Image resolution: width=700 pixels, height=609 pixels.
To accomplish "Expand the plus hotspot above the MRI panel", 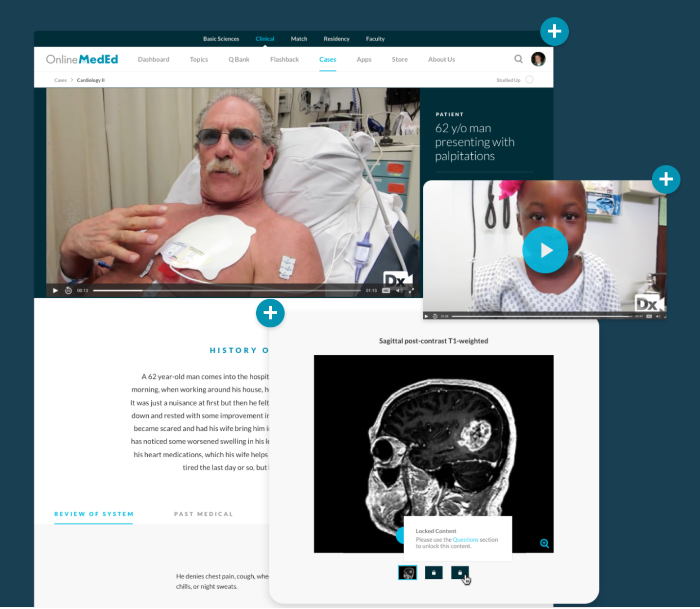I will (270, 313).
